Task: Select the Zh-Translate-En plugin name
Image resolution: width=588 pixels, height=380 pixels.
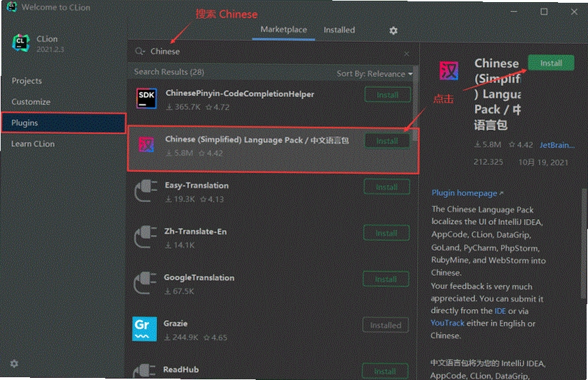Action: 195,231
